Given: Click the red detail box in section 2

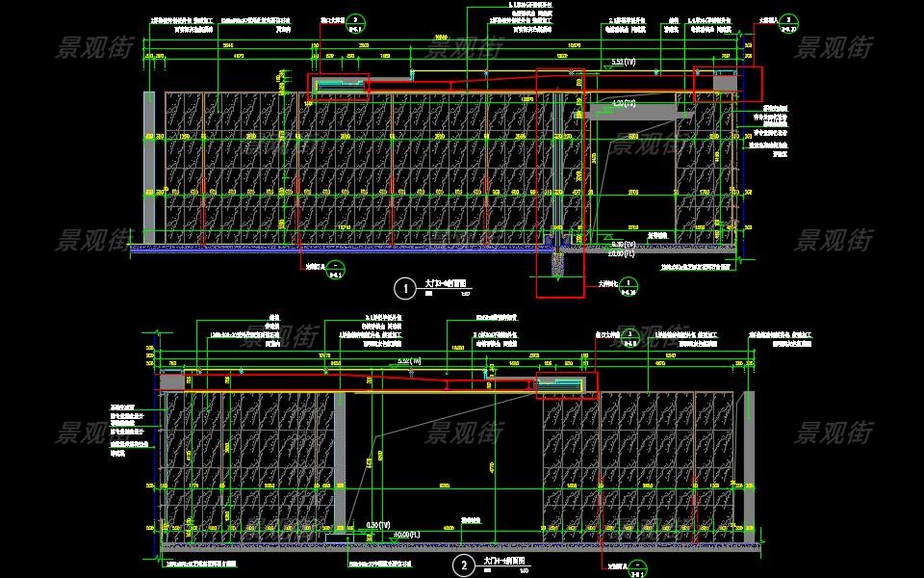Looking at the screenshot, I should 566,384.
